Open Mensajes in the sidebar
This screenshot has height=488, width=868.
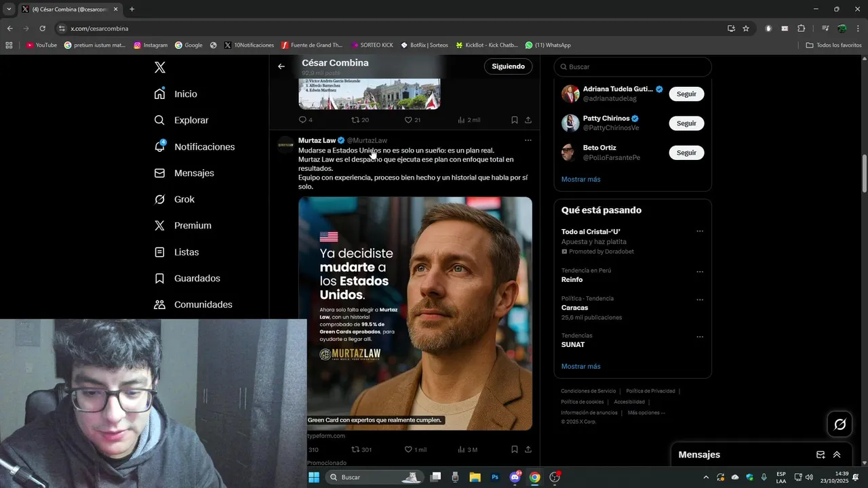coord(184,173)
